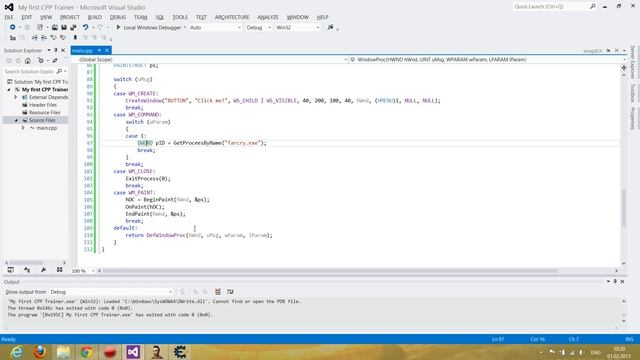
Task: Open Class View tab icon at panel bottom
Action: point(27,270)
